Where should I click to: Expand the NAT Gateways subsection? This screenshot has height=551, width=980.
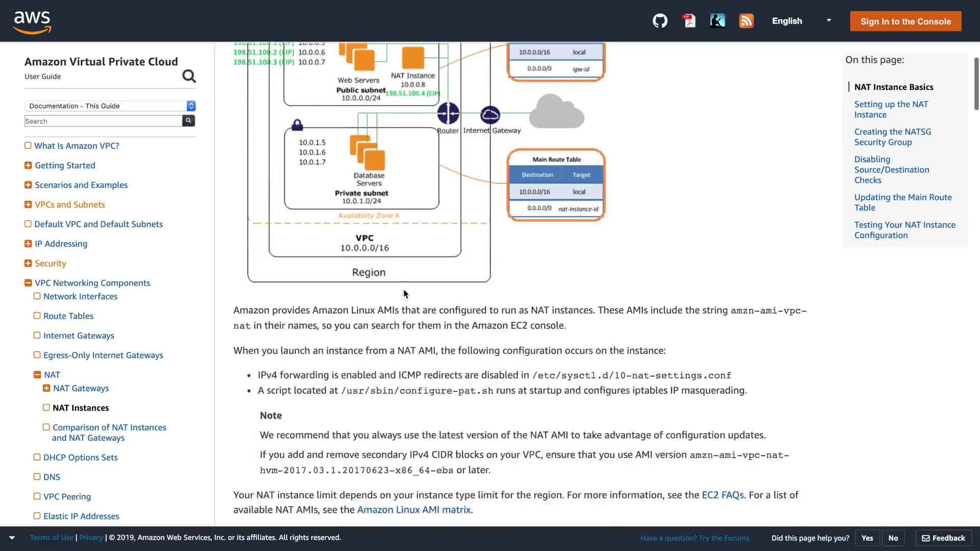pos(46,388)
